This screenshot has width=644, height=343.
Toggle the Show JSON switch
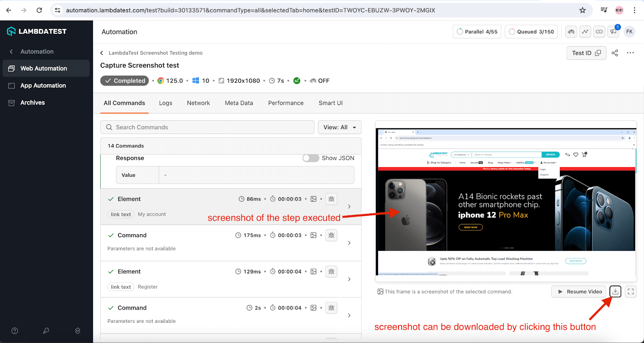coord(311,158)
